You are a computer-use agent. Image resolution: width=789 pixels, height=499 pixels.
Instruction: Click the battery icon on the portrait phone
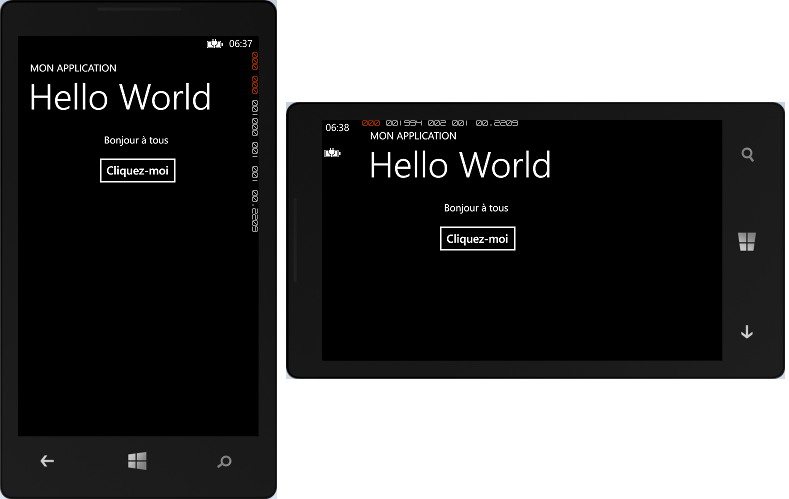pos(215,44)
